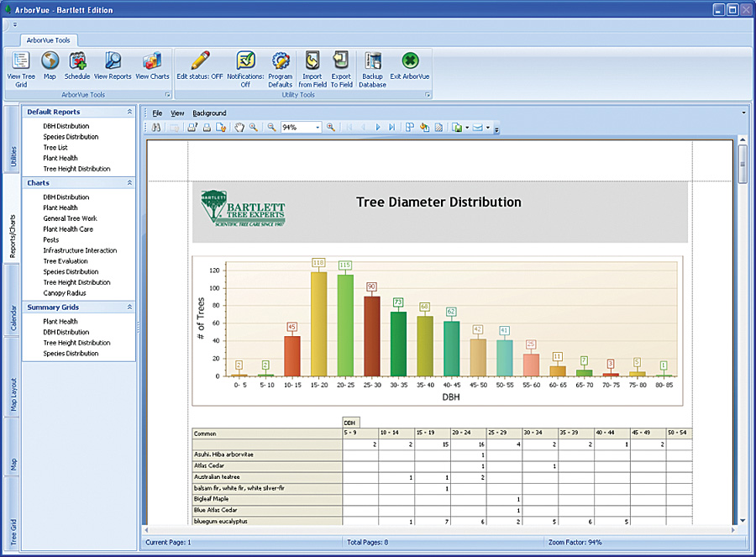
Task: Open Tree List report
Action: (x=55, y=147)
